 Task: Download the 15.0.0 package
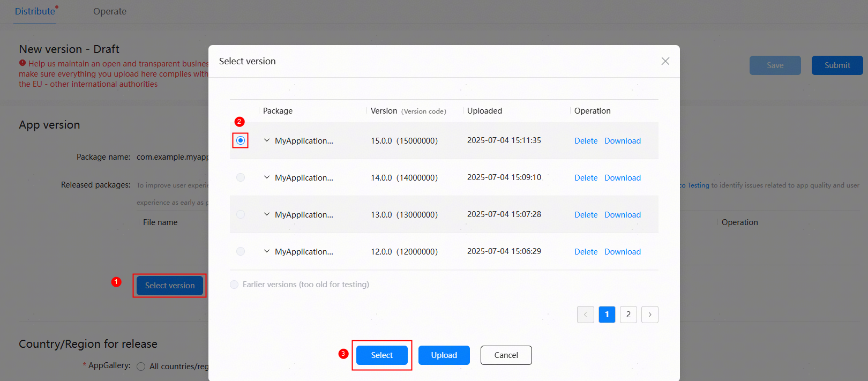pyautogui.click(x=623, y=141)
